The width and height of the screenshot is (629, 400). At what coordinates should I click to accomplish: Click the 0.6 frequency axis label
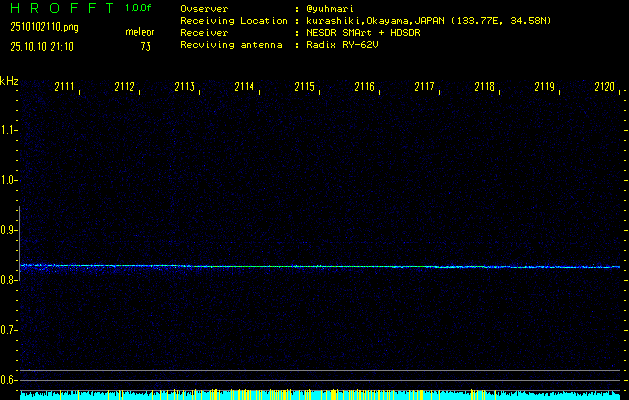click(9, 380)
